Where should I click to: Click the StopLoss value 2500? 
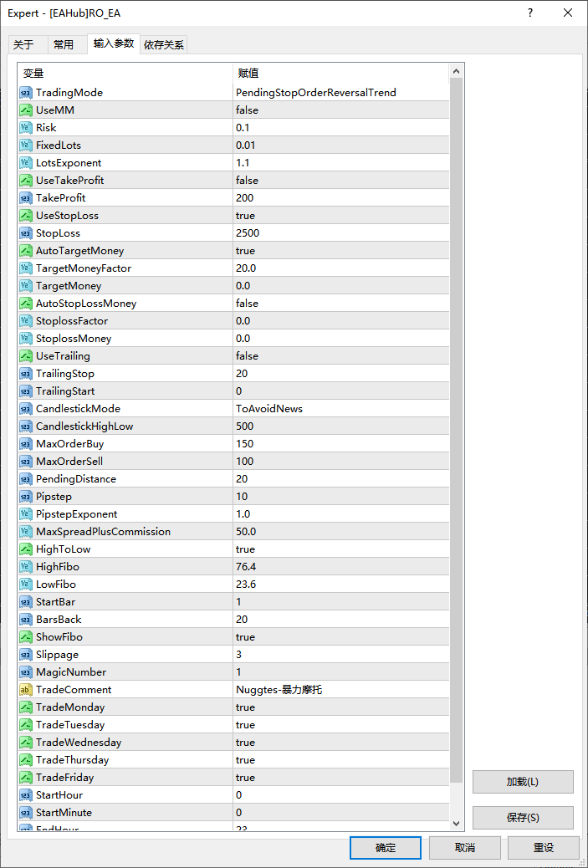click(248, 233)
